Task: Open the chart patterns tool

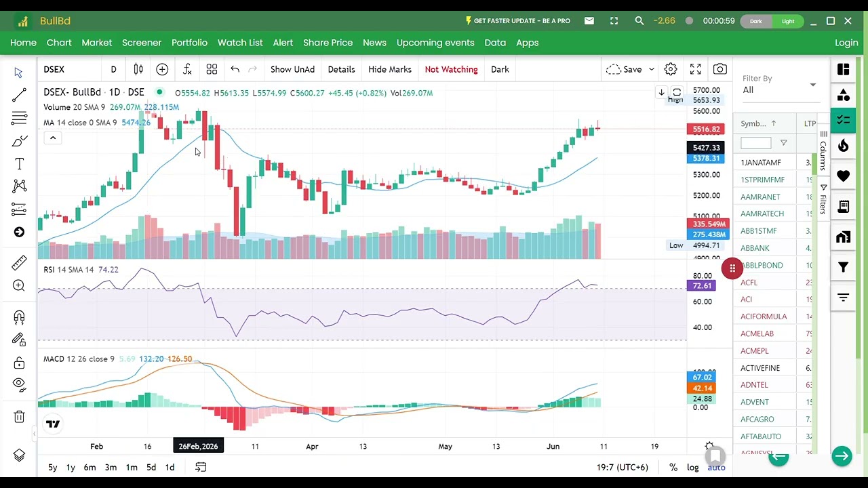Action: (x=19, y=186)
